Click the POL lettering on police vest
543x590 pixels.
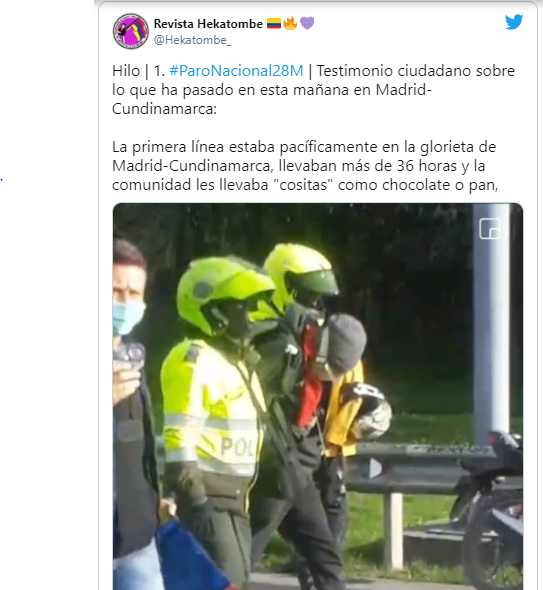pyautogui.click(x=236, y=447)
